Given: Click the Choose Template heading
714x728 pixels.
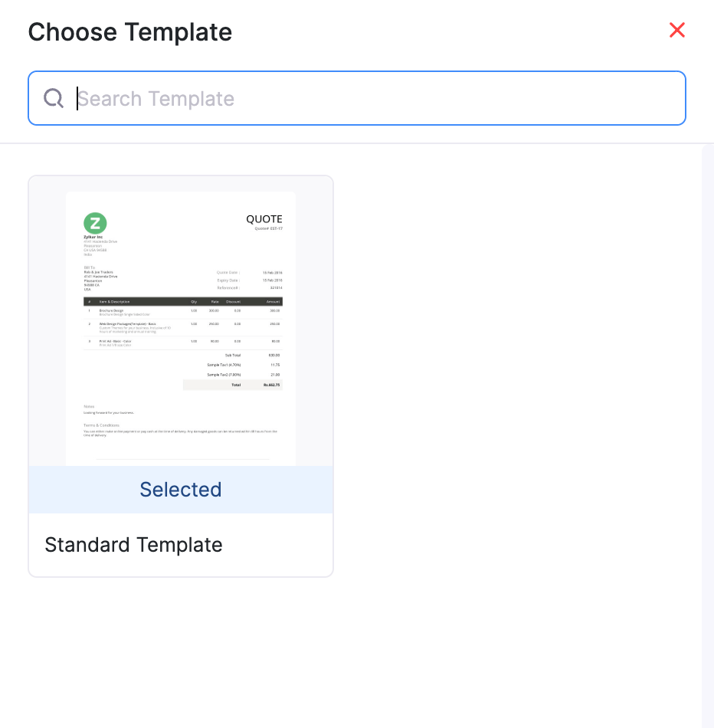Looking at the screenshot, I should coord(130,32).
